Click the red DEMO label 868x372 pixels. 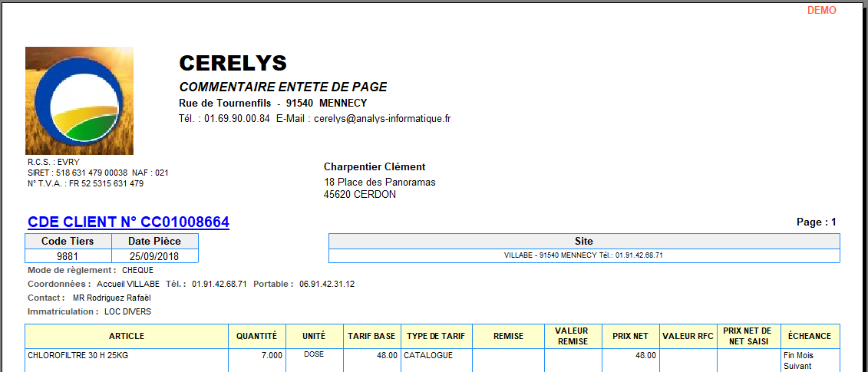point(822,11)
